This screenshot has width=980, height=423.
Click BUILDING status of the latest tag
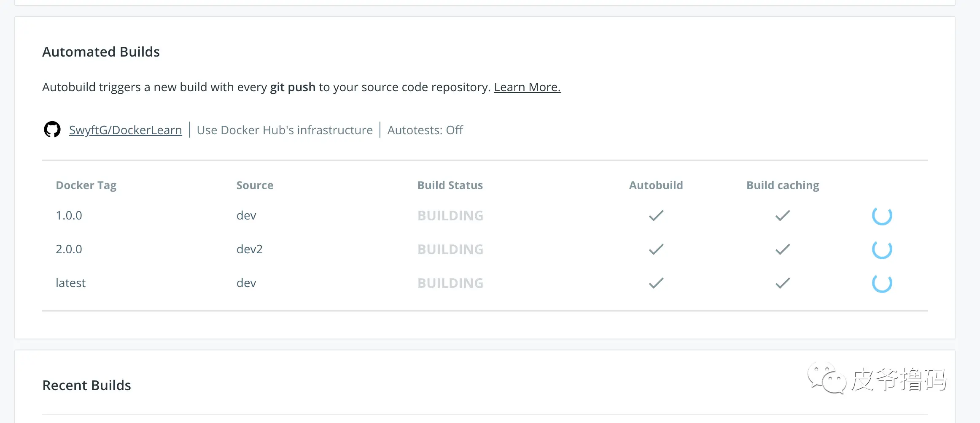click(450, 283)
